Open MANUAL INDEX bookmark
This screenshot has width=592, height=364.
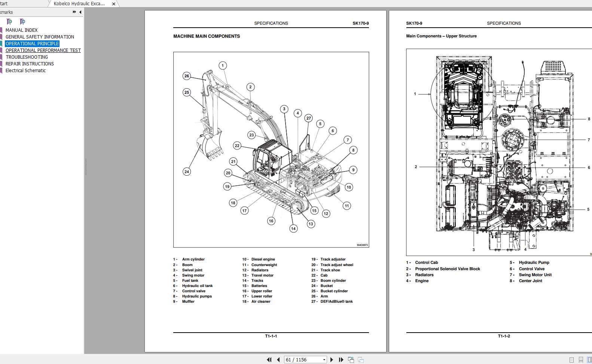[21, 30]
